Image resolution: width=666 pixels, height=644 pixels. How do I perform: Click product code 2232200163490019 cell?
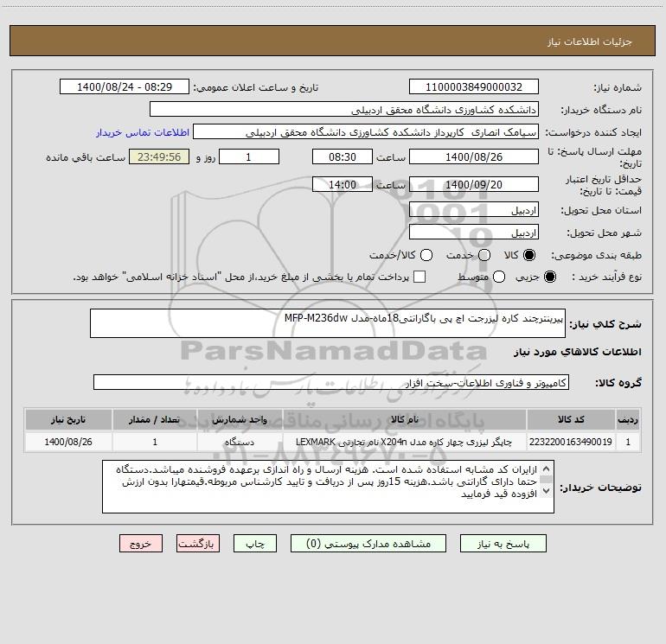coord(571,442)
